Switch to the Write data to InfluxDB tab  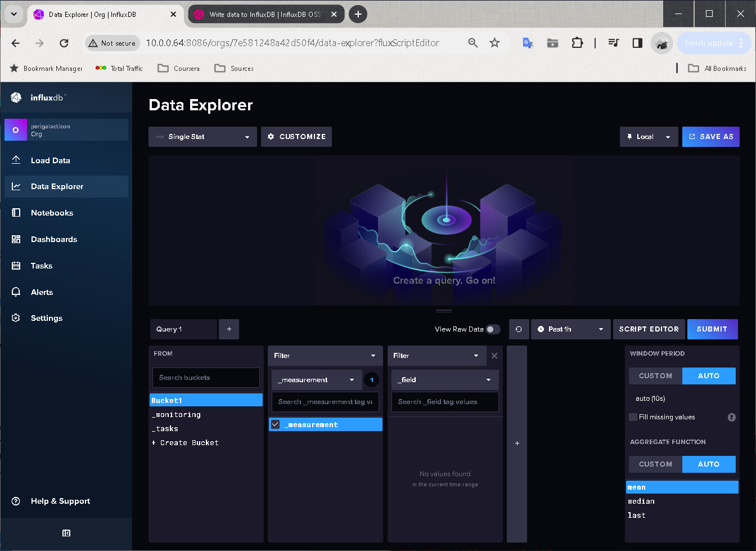point(264,15)
